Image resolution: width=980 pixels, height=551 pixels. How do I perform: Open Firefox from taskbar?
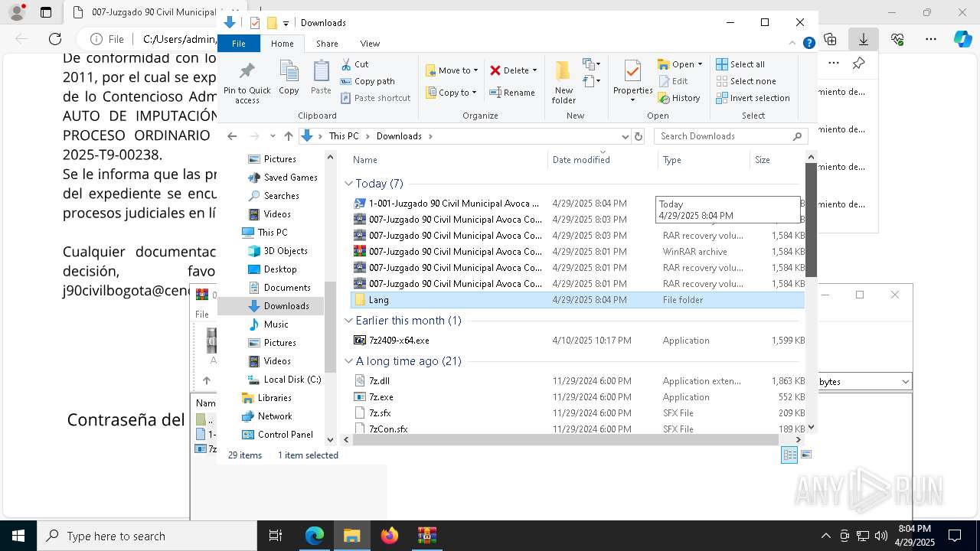click(390, 536)
